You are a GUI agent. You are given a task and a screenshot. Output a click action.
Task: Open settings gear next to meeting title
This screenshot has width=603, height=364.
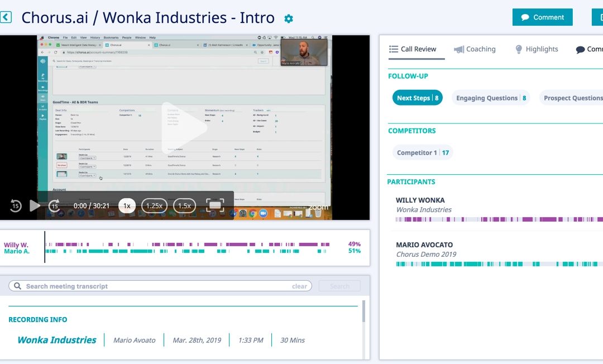click(x=289, y=18)
